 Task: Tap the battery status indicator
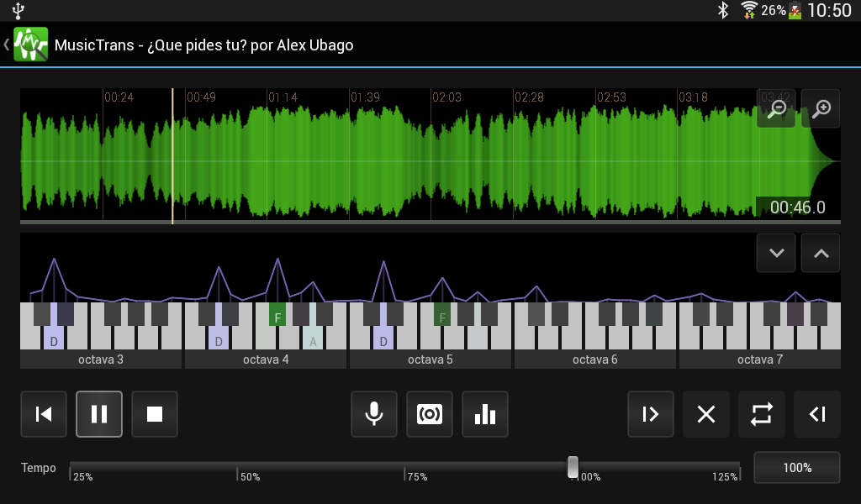point(795,10)
